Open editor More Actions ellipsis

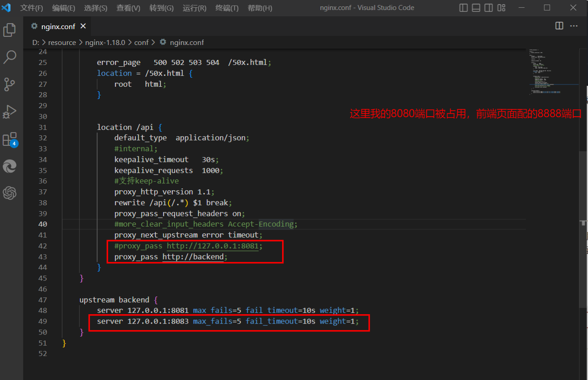pyautogui.click(x=575, y=26)
